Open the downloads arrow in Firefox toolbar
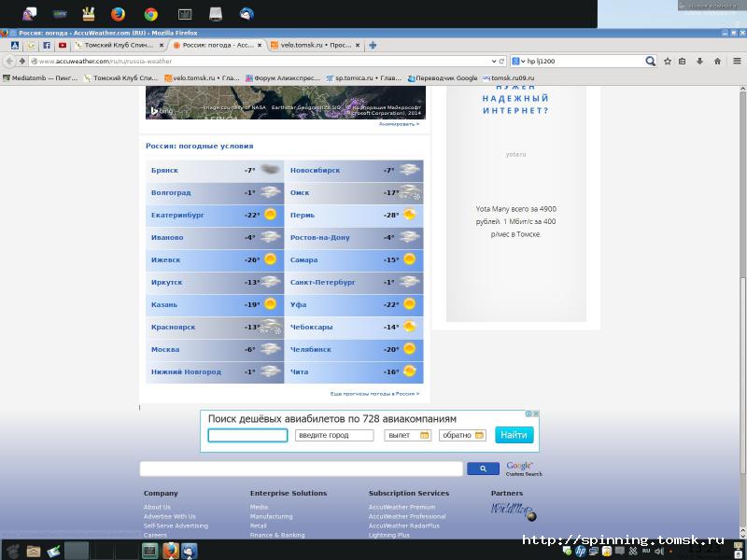Screen dimensions: 747x560 699,62
